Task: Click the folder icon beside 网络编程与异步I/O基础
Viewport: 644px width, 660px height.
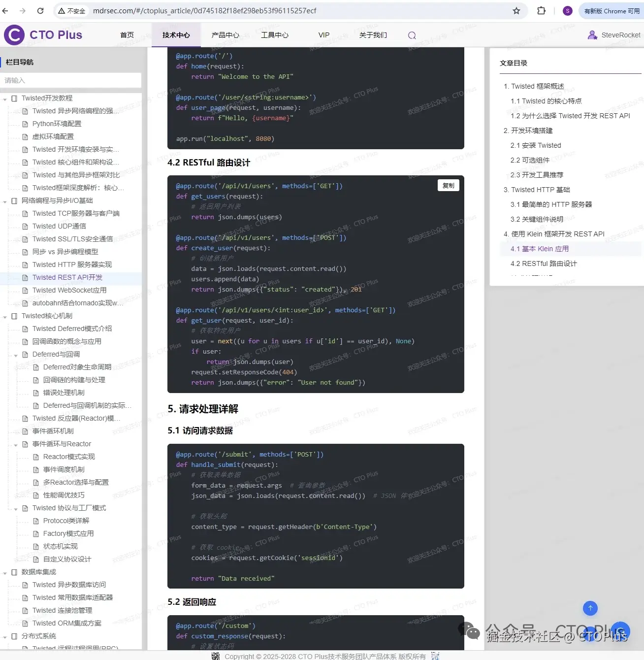Action: pos(14,200)
